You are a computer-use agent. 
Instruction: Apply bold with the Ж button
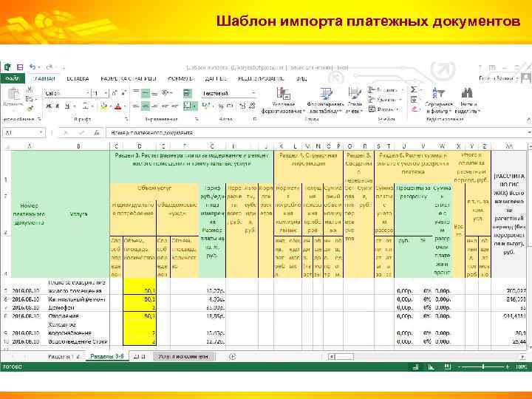click(49, 106)
